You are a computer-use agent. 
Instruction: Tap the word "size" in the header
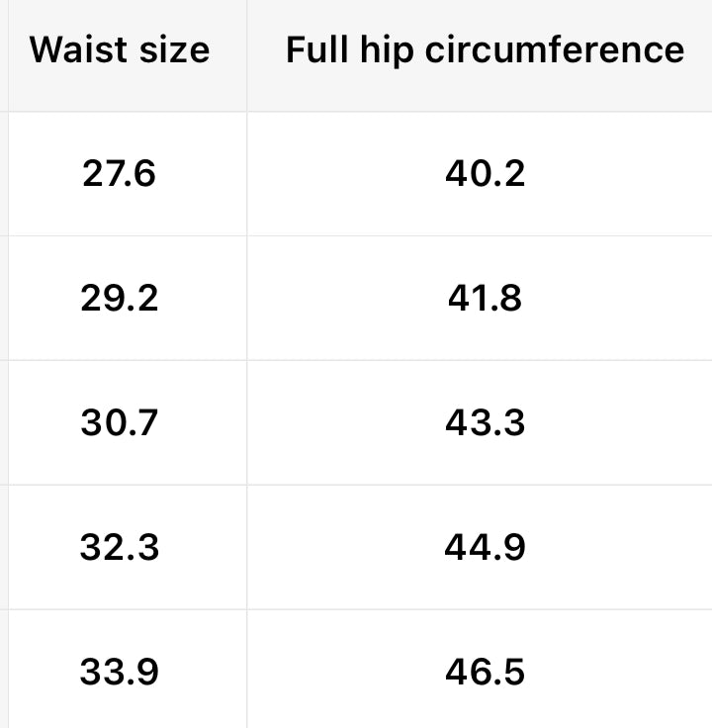click(x=175, y=50)
